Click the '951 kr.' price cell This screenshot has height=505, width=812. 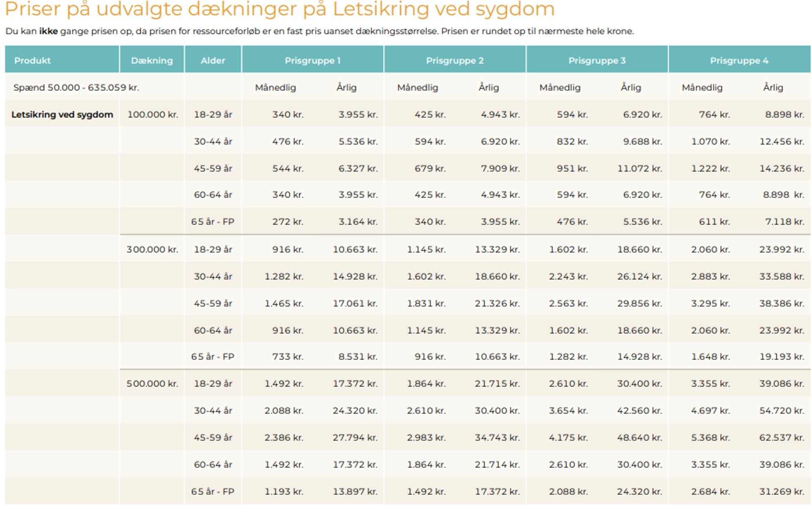(572, 168)
